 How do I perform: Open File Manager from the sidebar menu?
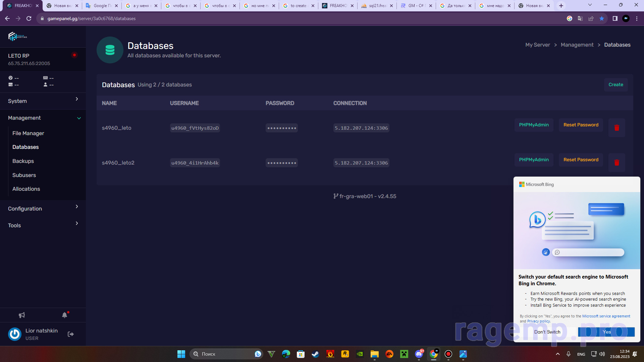point(28,133)
